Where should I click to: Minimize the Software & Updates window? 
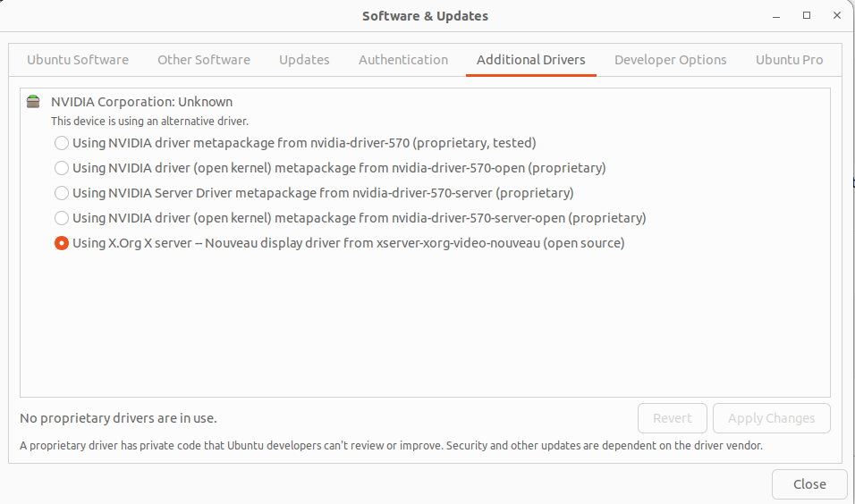[776, 16]
